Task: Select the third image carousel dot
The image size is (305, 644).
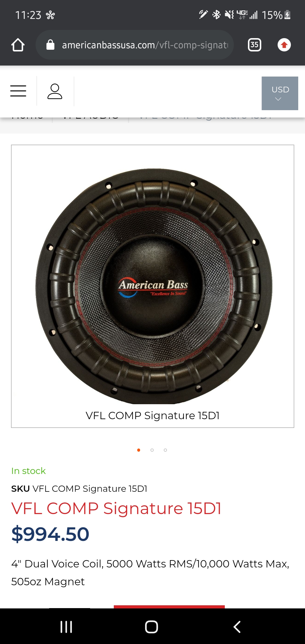Action: click(165, 450)
